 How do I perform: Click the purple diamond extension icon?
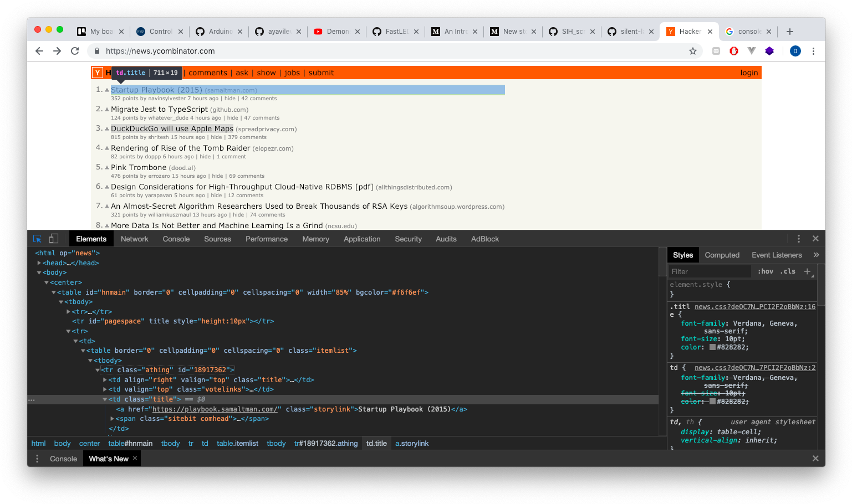[769, 51]
